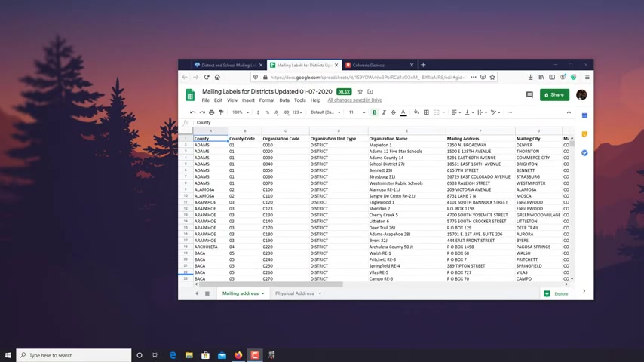Toggle italic formatting
This screenshot has width=644, height=362.
384,112
